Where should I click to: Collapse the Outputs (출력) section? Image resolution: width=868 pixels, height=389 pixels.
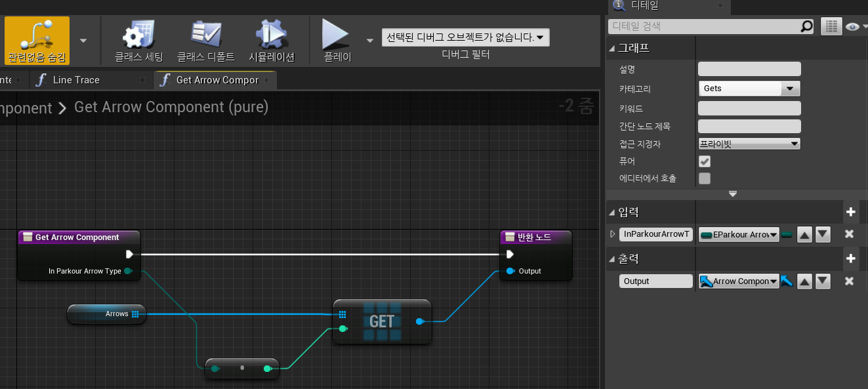[x=613, y=258]
